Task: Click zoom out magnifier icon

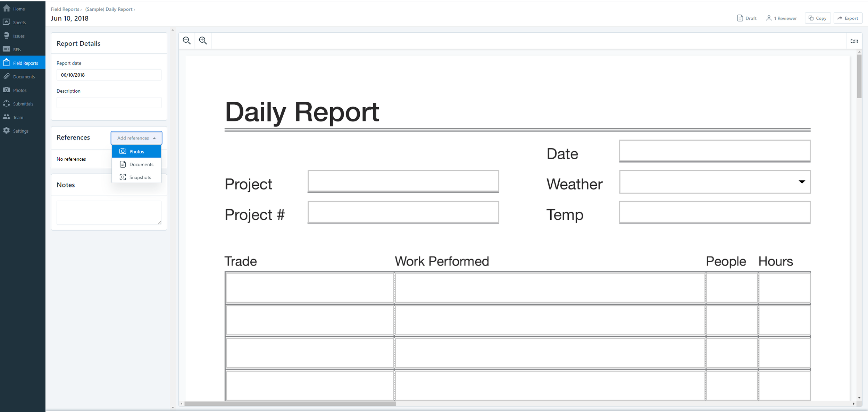Action: tap(186, 40)
